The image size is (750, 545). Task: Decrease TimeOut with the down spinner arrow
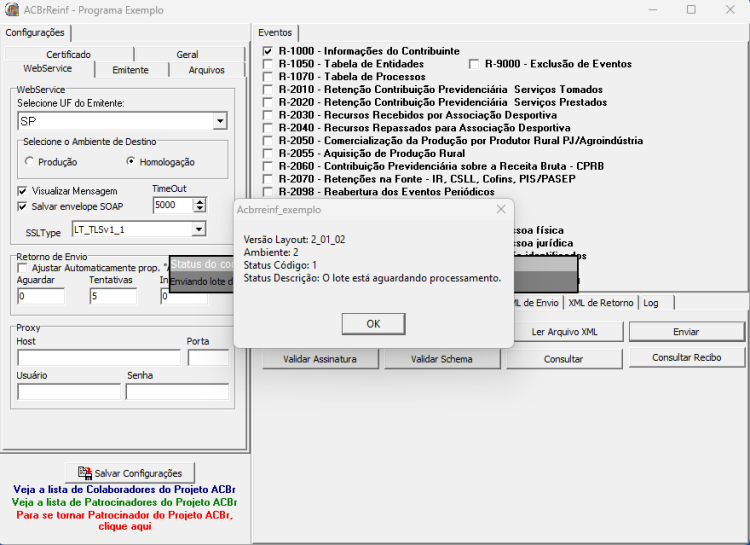coord(199,209)
